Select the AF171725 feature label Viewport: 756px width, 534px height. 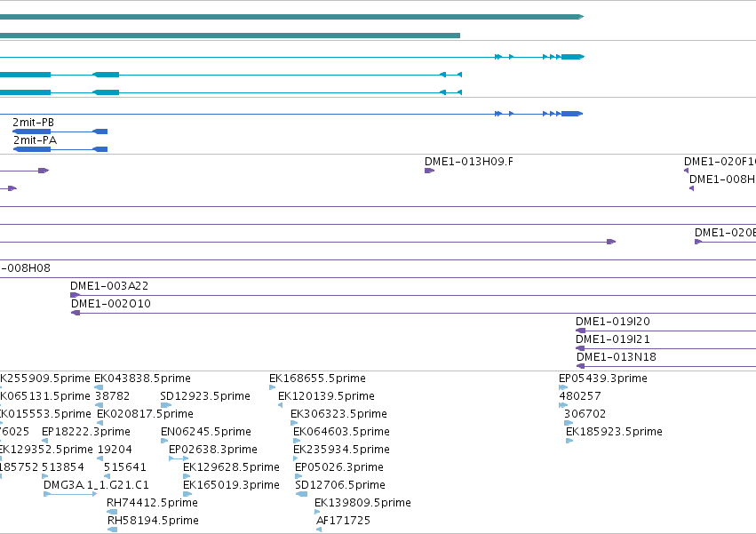343,521
